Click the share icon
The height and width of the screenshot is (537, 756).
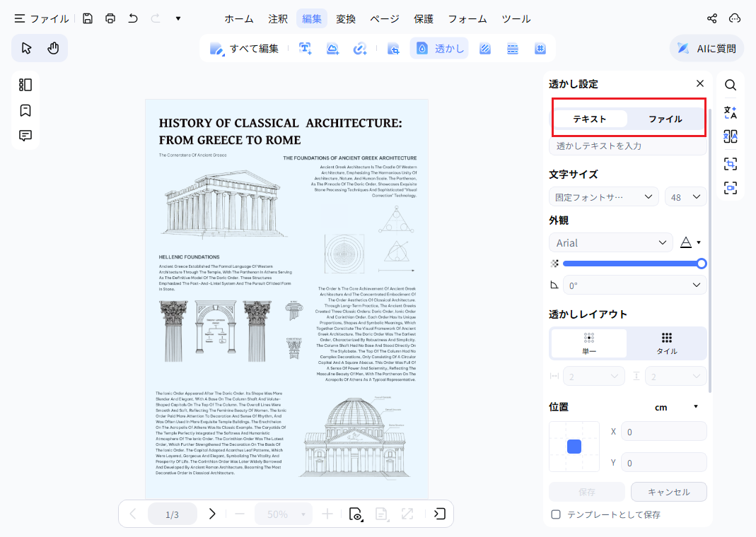click(711, 19)
